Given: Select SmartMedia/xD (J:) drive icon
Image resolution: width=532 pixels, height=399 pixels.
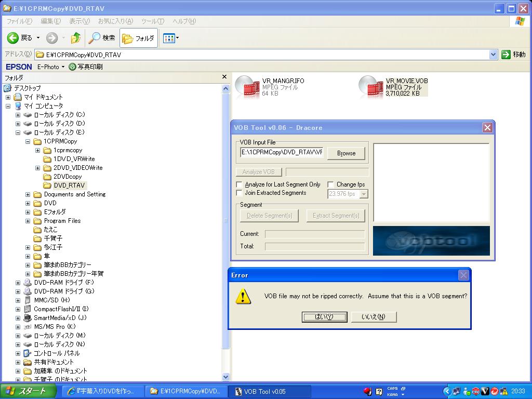Looking at the screenshot, I should click(x=28, y=318).
